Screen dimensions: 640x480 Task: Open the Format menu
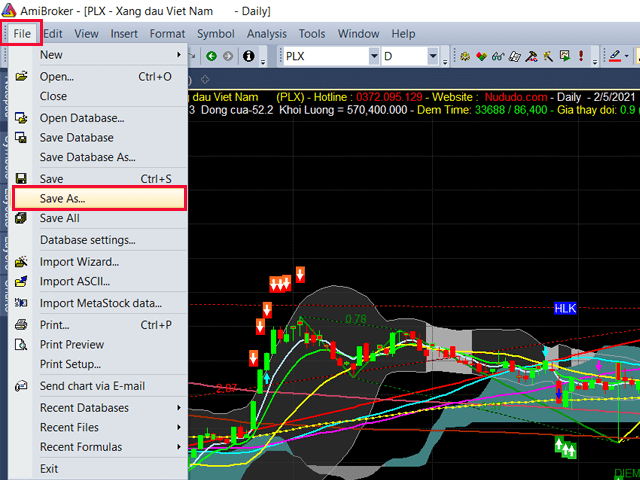point(167,33)
